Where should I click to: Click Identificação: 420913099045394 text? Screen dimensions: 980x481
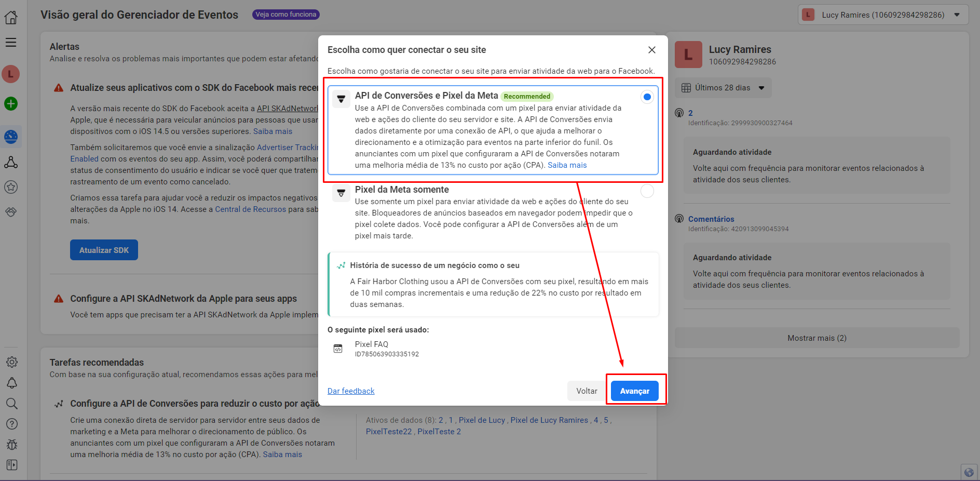coord(739,229)
